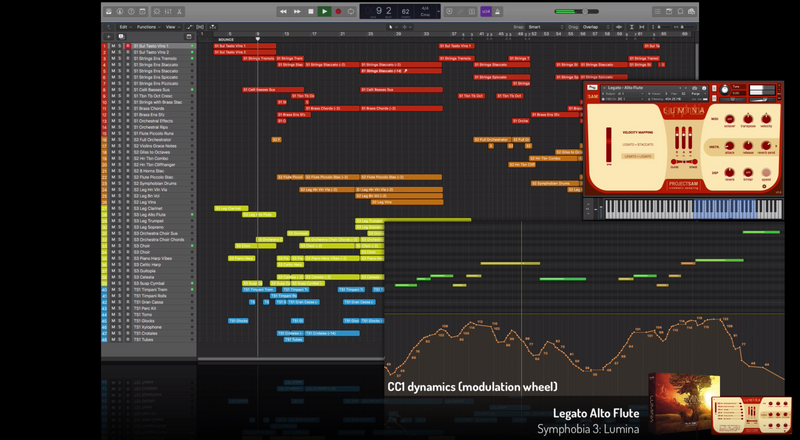Click the horizontal auto zoom icon
Screen dimensions: 800x440
pyautogui.click(x=642, y=27)
